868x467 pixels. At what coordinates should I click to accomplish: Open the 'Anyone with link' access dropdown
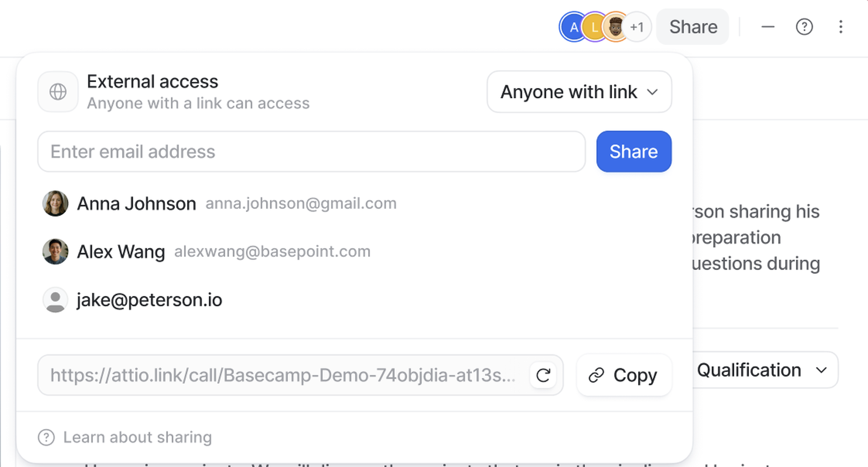tap(579, 92)
